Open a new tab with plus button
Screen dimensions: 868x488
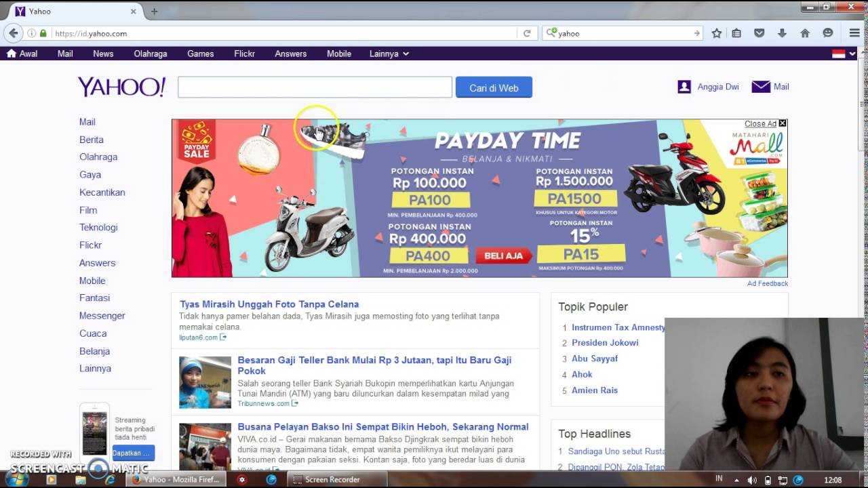click(x=154, y=12)
